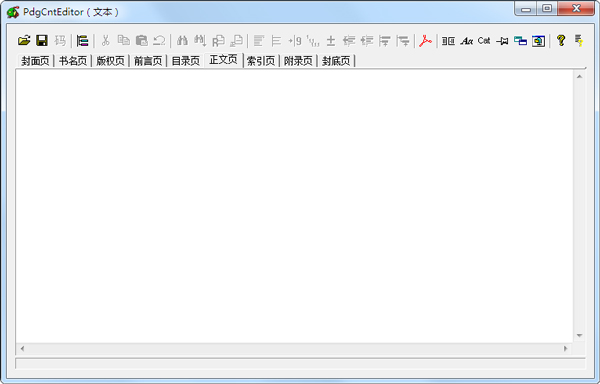Switch to the 封底页 tab

click(x=336, y=61)
